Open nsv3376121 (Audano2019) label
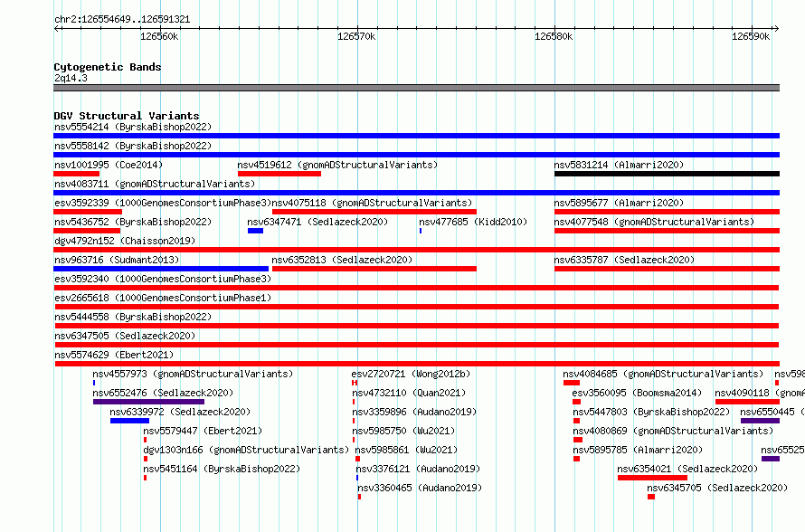The image size is (805, 532). pyautogui.click(x=418, y=469)
